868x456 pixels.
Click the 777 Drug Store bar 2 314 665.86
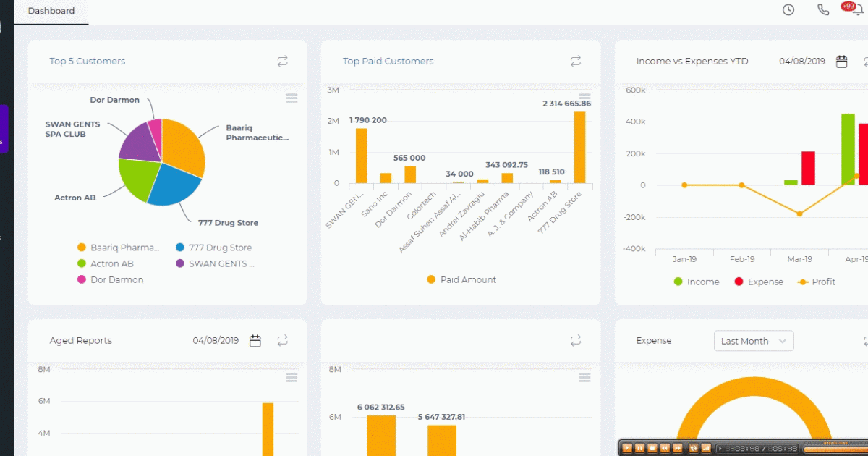coord(579,147)
